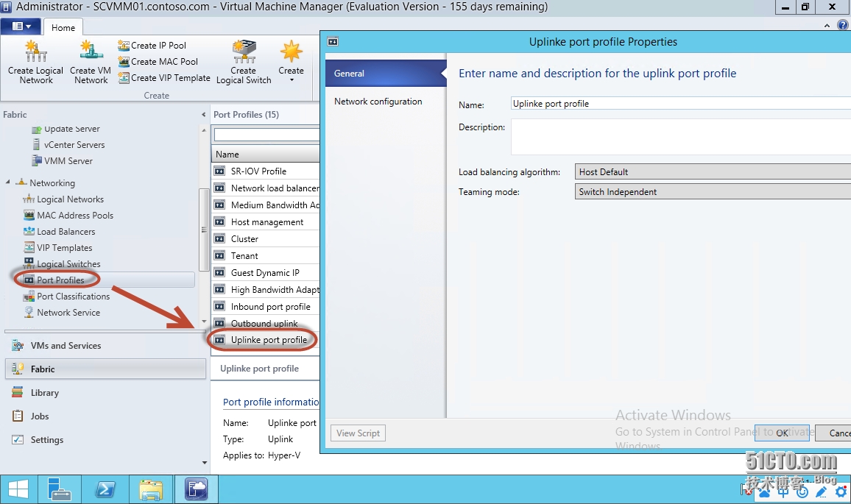Screen dimensions: 851x504
Task: Select vCenter Servers in Fabric tree
Action: [x=74, y=145]
